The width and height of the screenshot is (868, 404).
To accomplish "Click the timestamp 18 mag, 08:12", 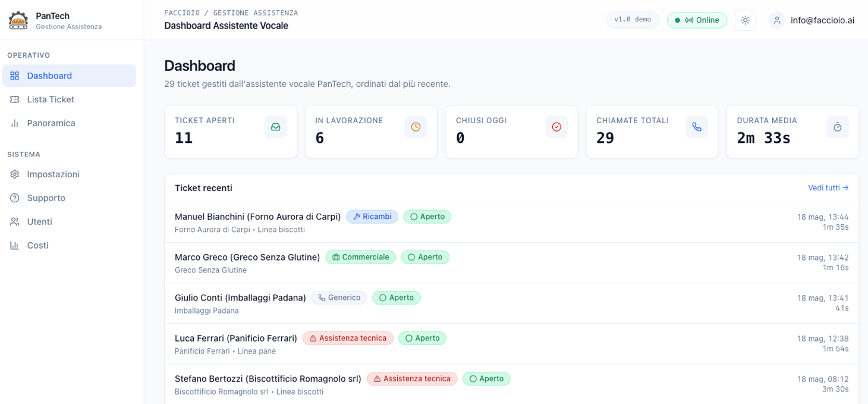I will [x=823, y=378].
